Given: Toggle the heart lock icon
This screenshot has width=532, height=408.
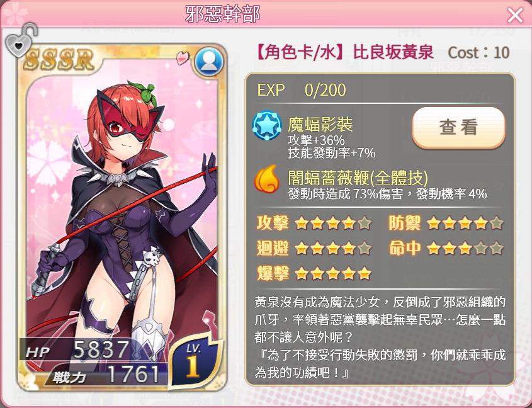Looking at the screenshot, I should (21, 40).
